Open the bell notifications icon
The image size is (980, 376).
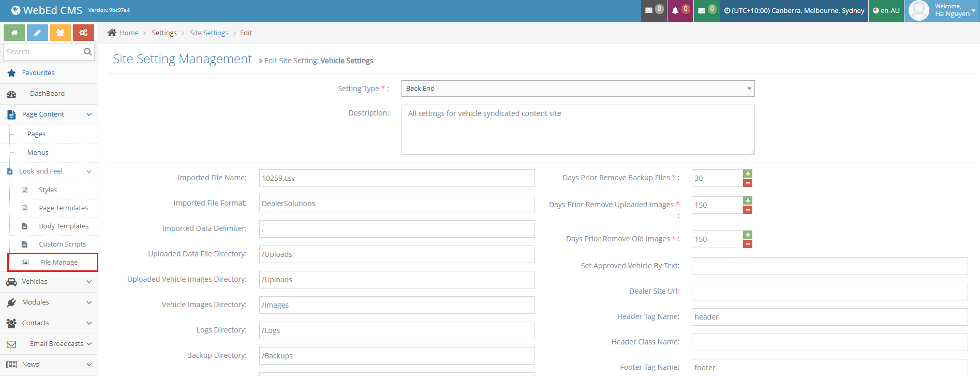pos(675,10)
